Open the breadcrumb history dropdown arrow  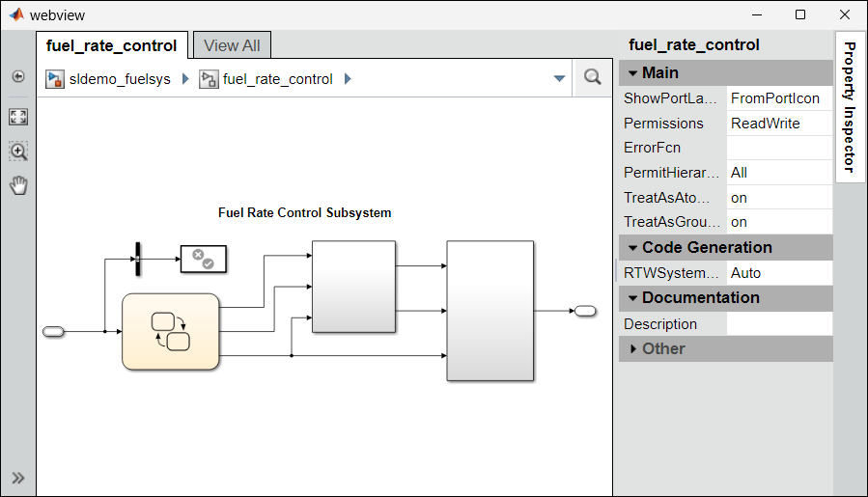coord(559,79)
